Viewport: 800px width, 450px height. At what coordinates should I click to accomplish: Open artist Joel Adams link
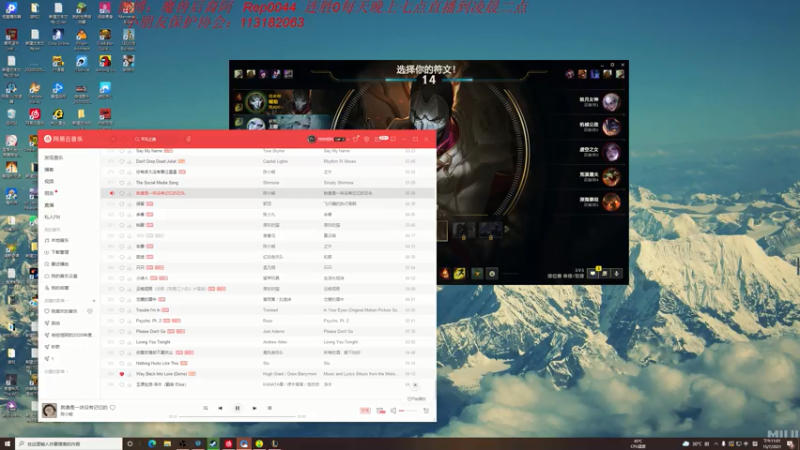click(273, 332)
